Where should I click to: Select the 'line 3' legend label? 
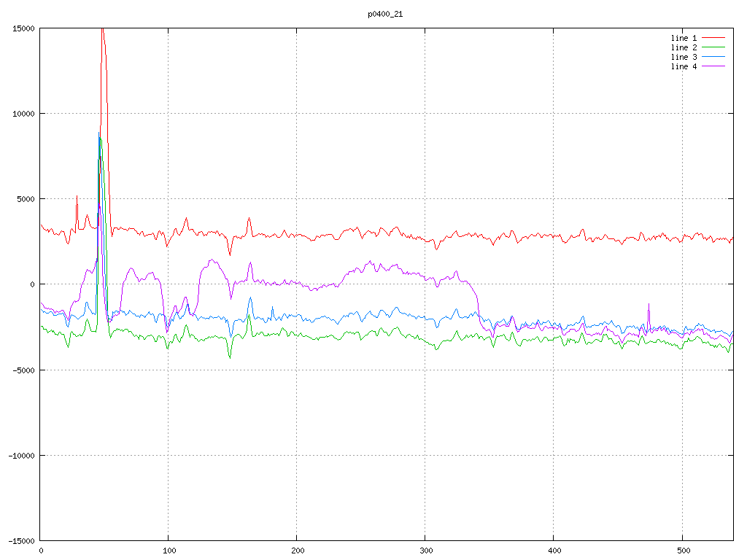[684, 57]
